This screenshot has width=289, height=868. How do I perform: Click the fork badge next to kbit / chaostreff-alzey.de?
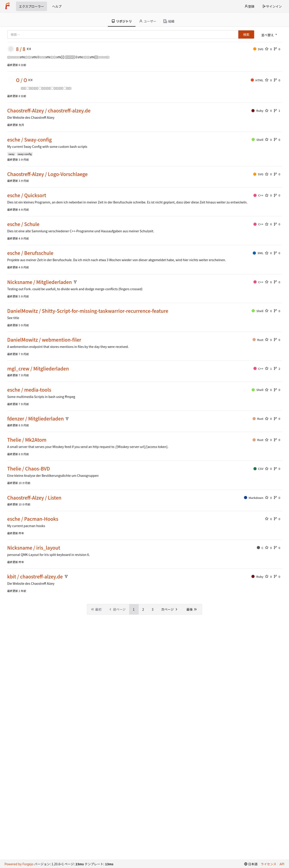click(66, 577)
